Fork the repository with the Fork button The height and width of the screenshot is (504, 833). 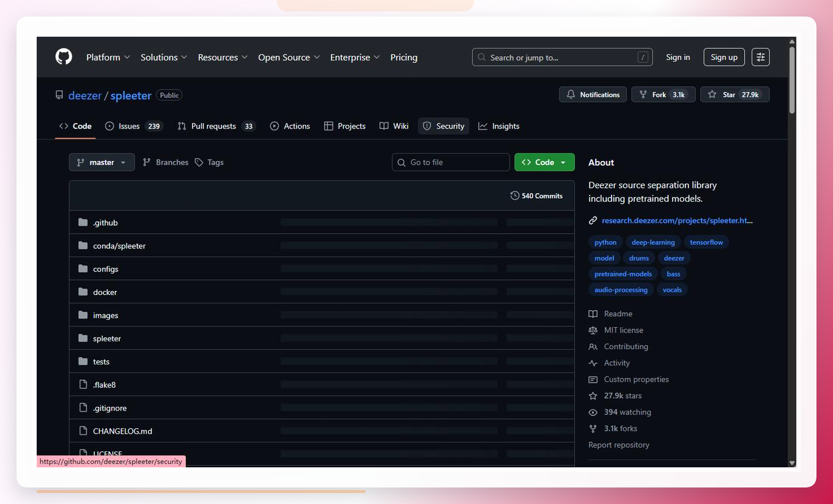663,95
